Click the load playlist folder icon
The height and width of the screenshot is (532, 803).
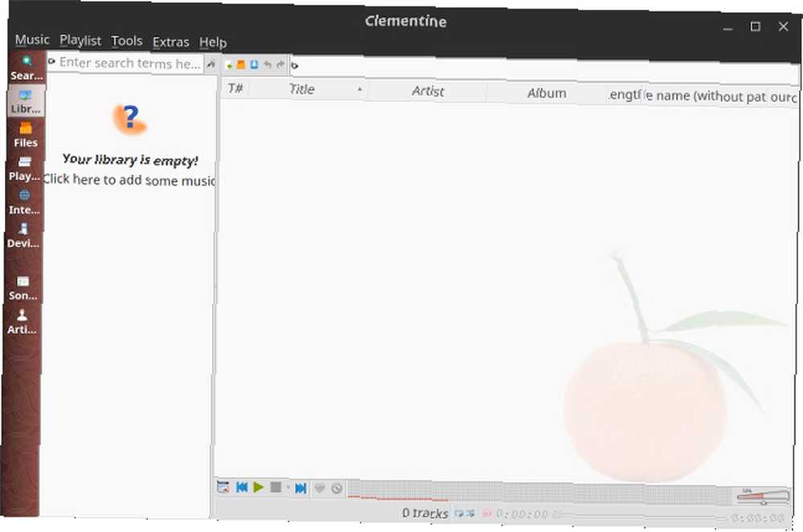(241, 65)
